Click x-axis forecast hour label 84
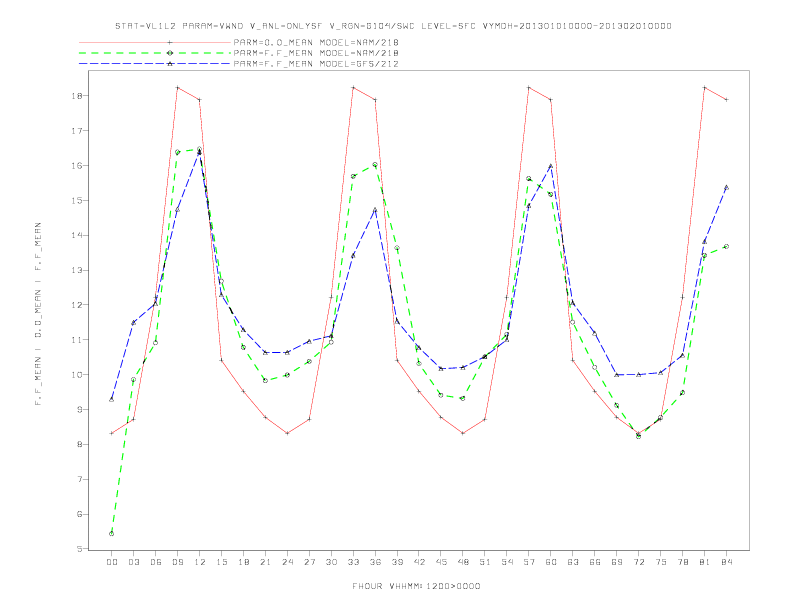 [x=727, y=562]
